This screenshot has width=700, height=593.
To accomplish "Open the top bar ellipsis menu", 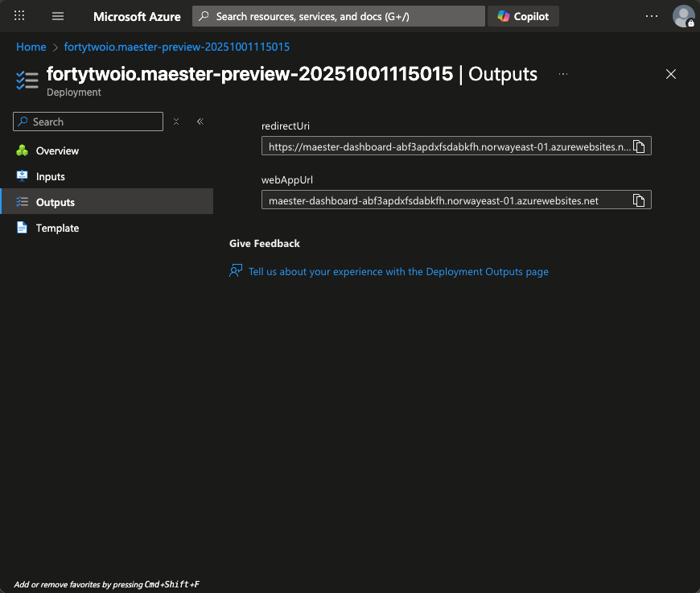I will pyautogui.click(x=652, y=16).
